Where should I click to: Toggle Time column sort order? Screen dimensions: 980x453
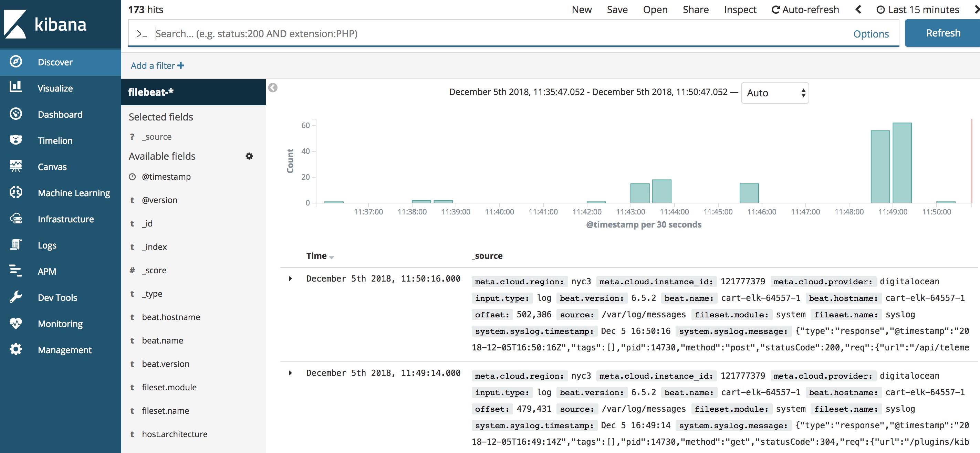(x=331, y=257)
